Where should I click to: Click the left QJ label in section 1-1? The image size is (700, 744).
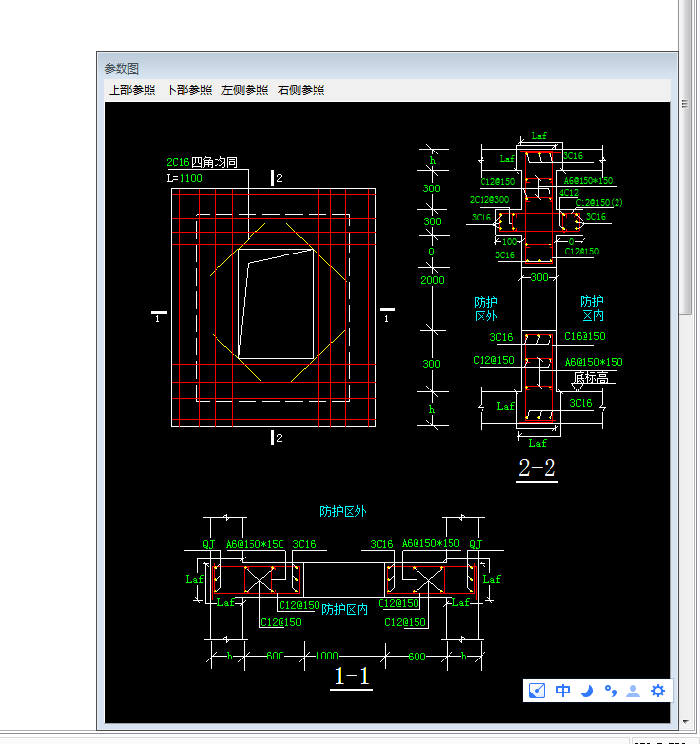209,544
